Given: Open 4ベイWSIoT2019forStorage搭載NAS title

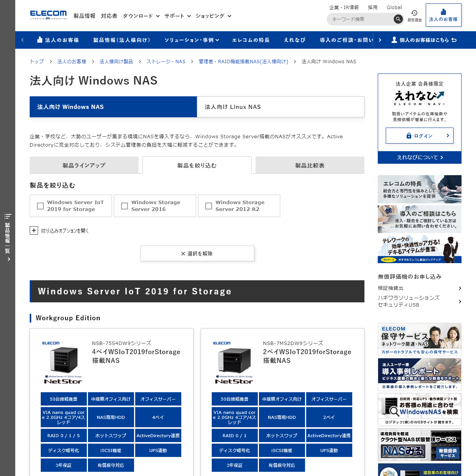Looking at the screenshot, I should coord(136,356).
